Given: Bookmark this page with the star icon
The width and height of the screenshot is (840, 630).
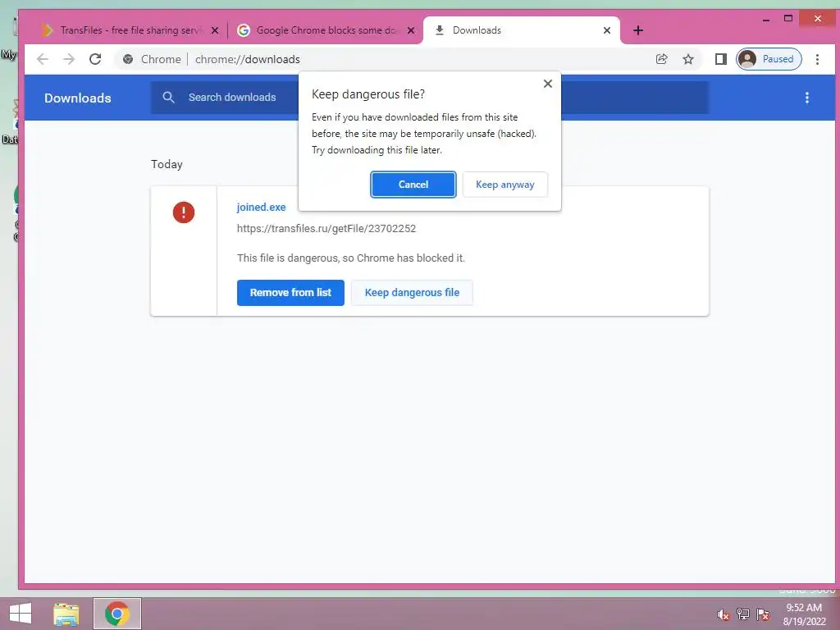Looking at the screenshot, I should 688,59.
